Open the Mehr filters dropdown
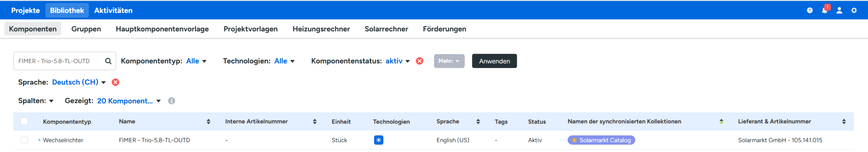Viewport: 868px width, 152px height. (449, 61)
